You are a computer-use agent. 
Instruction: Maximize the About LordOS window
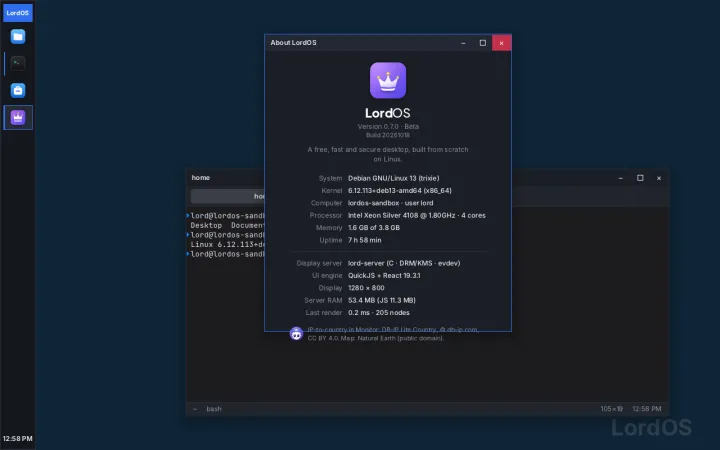click(x=483, y=43)
